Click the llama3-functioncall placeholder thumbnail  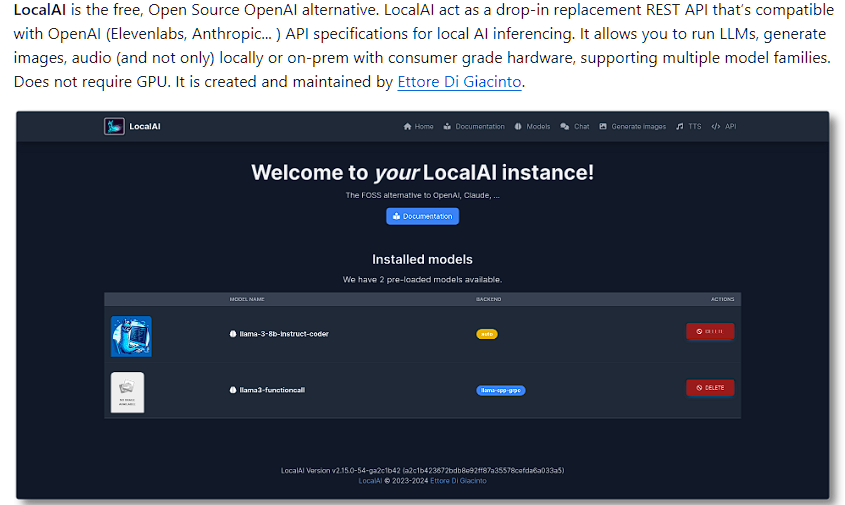pyautogui.click(x=127, y=392)
